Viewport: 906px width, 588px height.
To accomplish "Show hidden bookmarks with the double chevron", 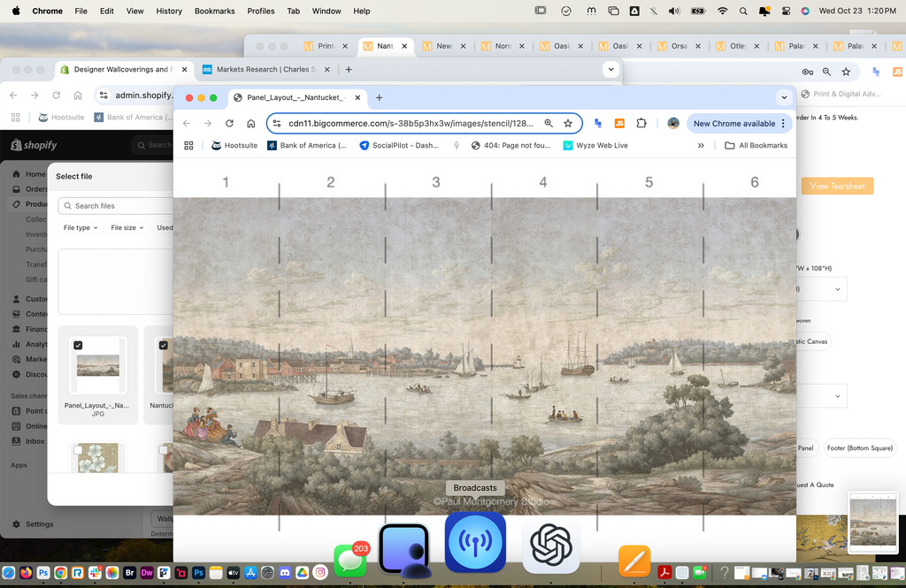I will tap(701, 146).
